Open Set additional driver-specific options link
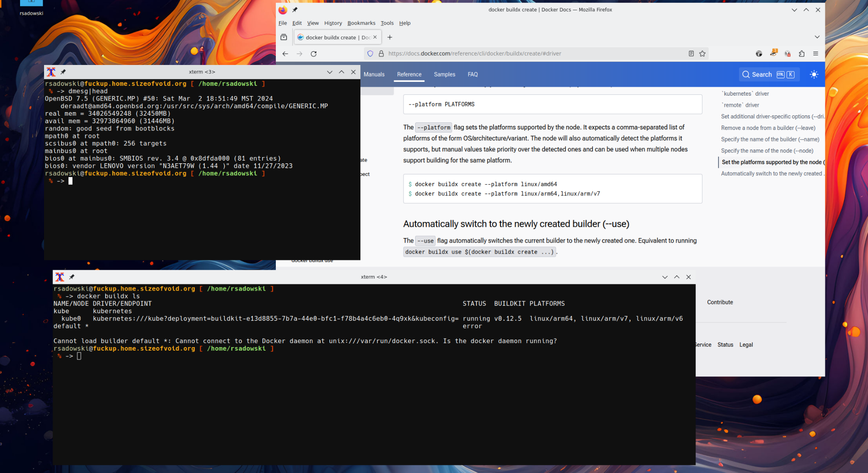The width and height of the screenshot is (868, 473). coord(773,117)
